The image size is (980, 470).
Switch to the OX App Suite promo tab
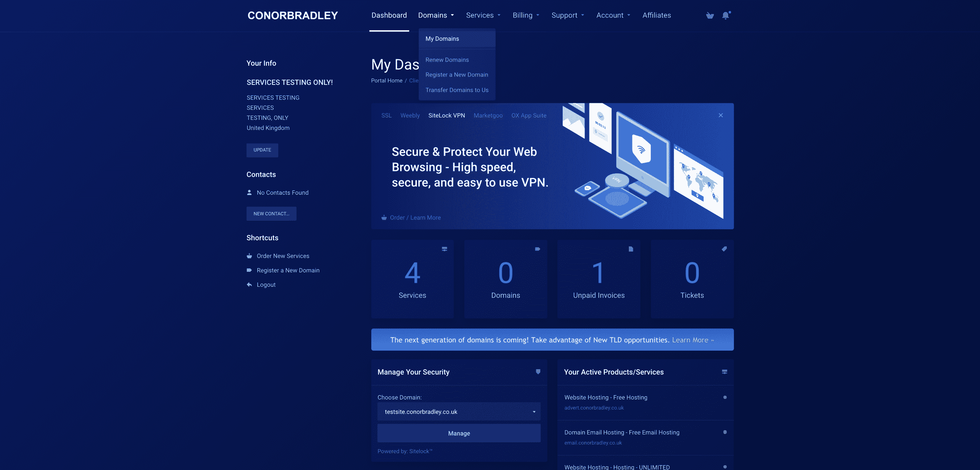[x=529, y=115]
